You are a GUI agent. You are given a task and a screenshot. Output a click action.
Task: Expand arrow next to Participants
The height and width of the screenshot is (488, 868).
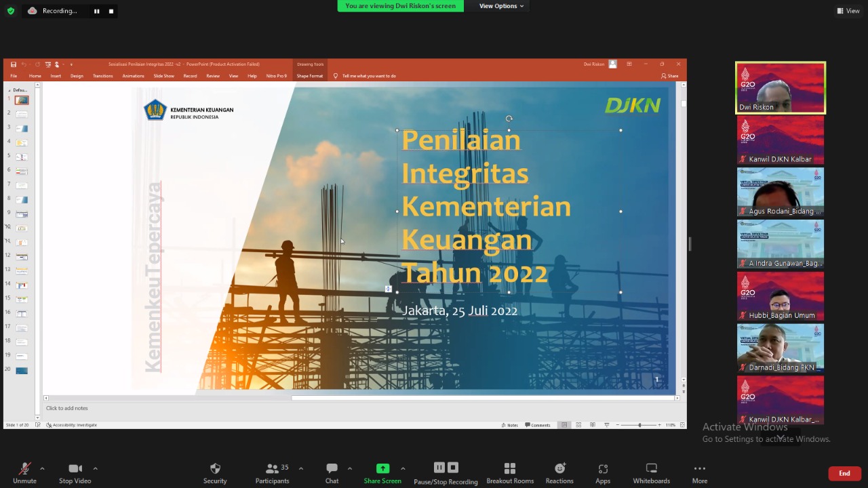click(300, 468)
